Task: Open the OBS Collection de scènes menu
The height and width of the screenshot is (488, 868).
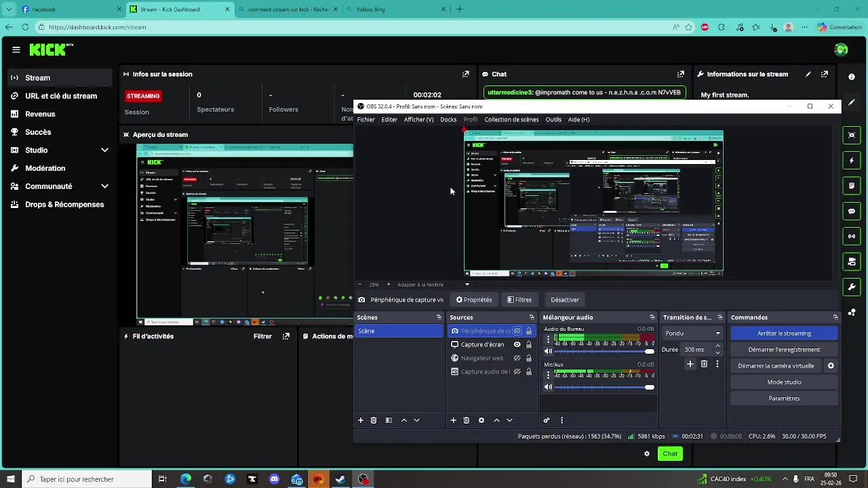Action: click(511, 119)
